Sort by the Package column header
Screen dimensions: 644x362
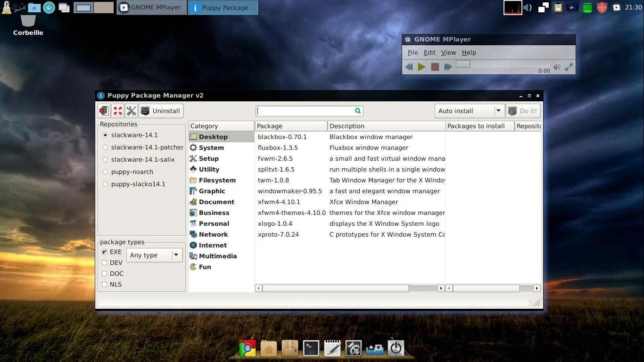[x=291, y=126]
